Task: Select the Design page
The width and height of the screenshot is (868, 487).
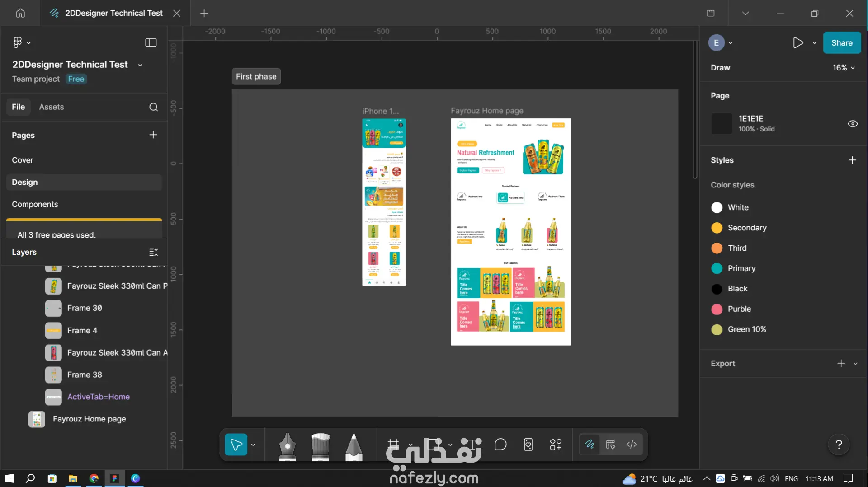Action: tap(84, 182)
